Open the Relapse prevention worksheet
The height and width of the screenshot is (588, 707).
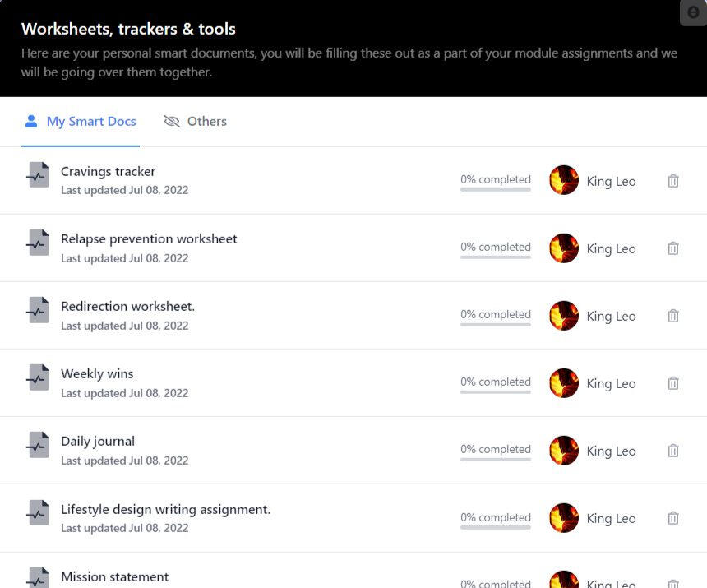[149, 239]
